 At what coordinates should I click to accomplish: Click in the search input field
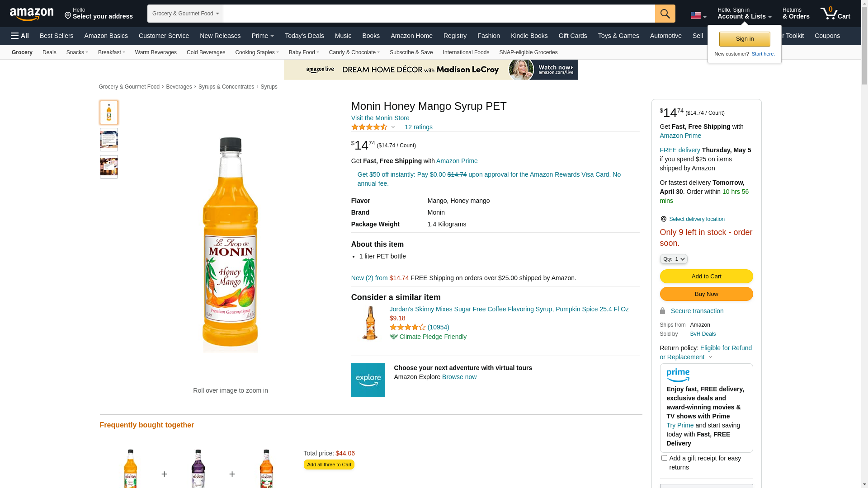coord(439,14)
